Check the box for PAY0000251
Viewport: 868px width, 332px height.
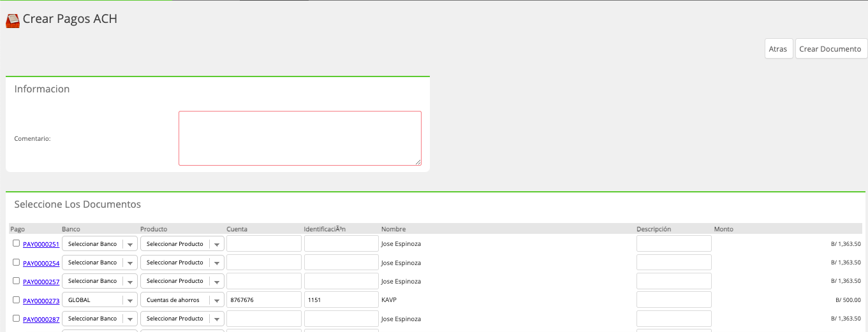click(x=17, y=243)
